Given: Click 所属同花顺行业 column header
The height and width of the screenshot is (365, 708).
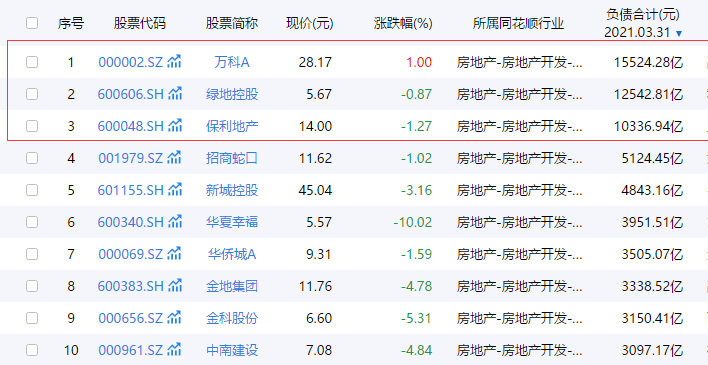Looking at the screenshot, I should tap(518, 23).
